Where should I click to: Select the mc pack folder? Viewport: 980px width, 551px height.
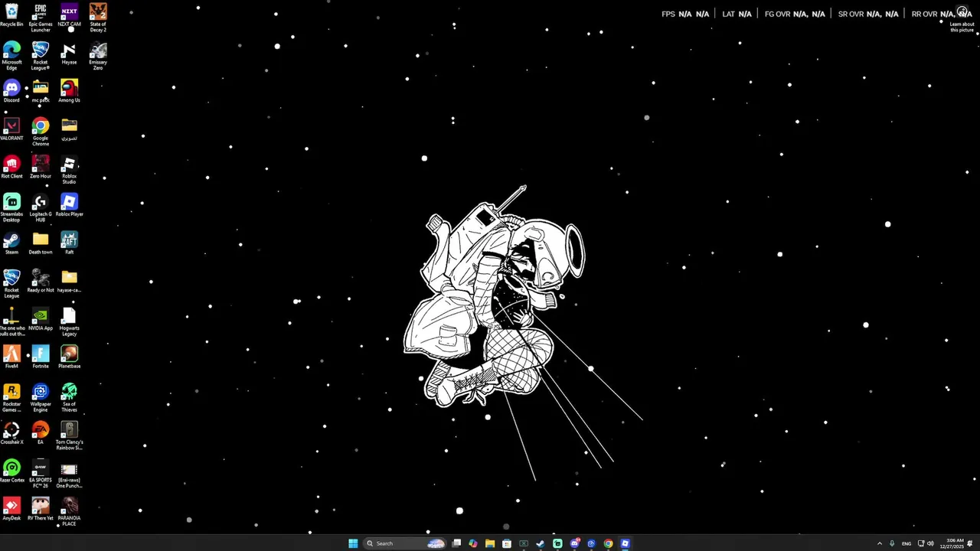41,91
